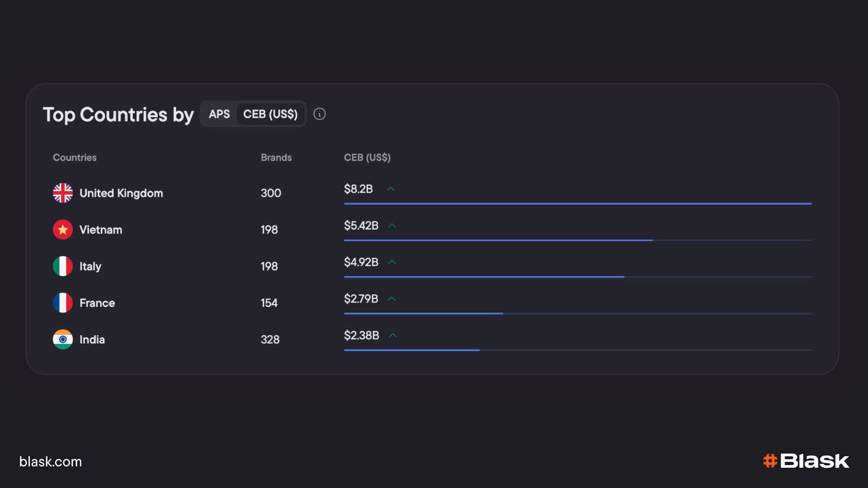Open the blask.com link
Image resolution: width=868 pixels, height=488 pixels.
click(x=50, y=462)
